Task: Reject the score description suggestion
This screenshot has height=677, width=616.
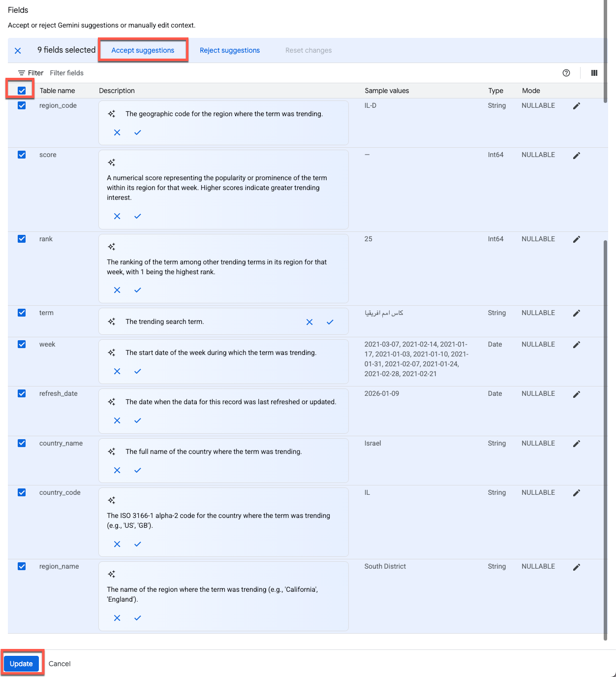Action: coord(117,216)
